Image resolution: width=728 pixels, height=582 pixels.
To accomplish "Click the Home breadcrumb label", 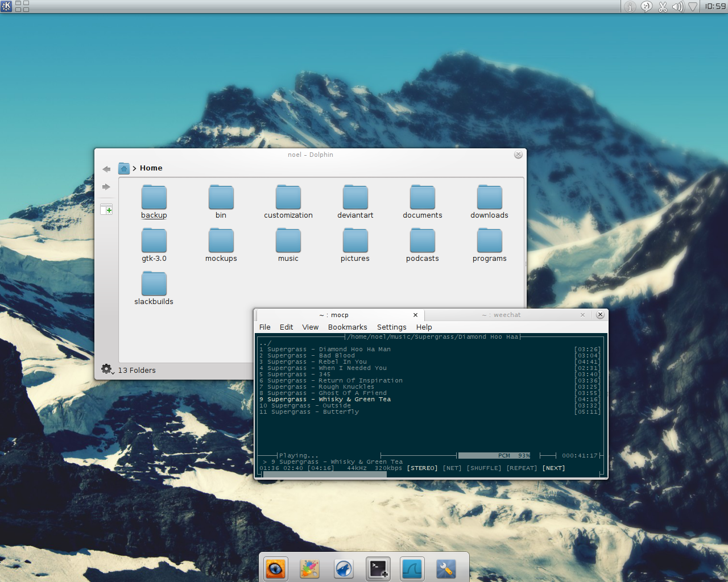I will [151, 168].
